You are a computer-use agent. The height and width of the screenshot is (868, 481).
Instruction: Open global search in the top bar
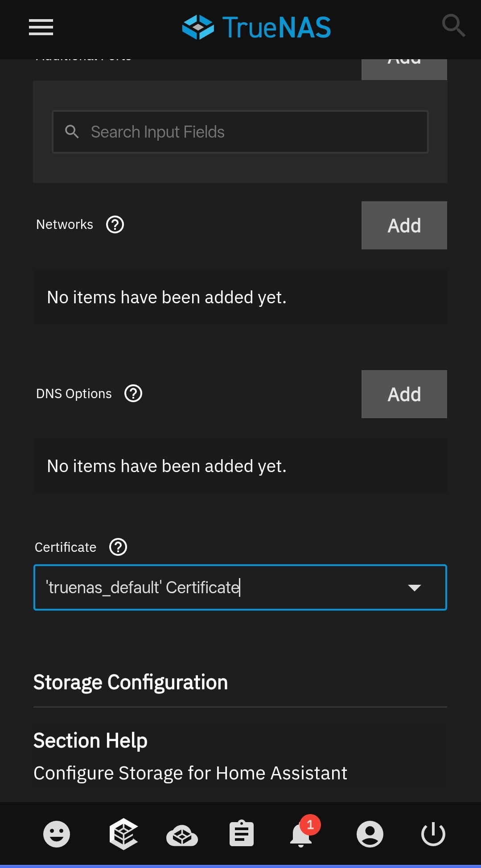click(x=453, y=25)
